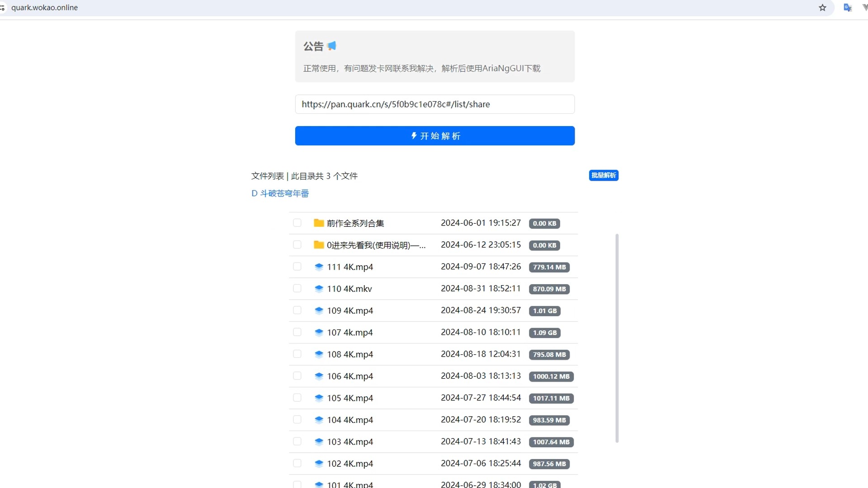This screenshot has height=488, width=868.
Task: Click the date 2024-09-07 18:47:26
Action: pyautogui.click(x=481, y=267)
